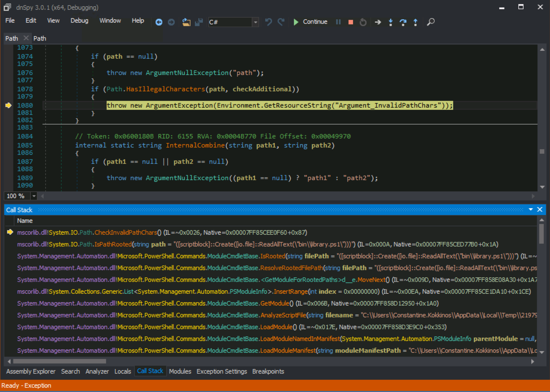Select IsPathRooted call stack frame
Viewport: 550px width, 392px height.
[271, 244]
